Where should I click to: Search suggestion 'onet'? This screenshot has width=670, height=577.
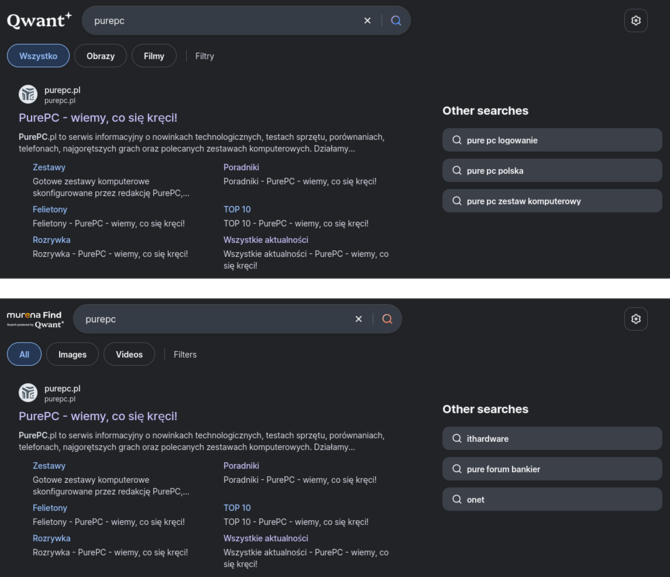tap(552, 499)
